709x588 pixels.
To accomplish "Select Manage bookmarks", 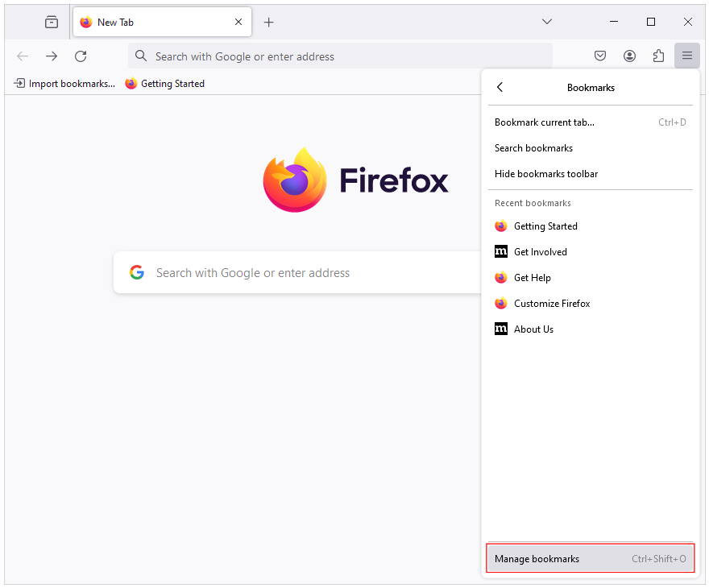I will click(537, 558).
